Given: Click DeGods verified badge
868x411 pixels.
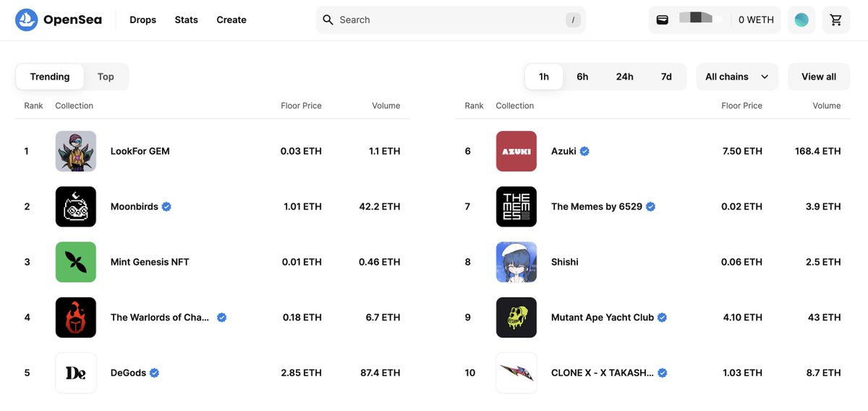Looking at the screenshot, I should (155, 373).
